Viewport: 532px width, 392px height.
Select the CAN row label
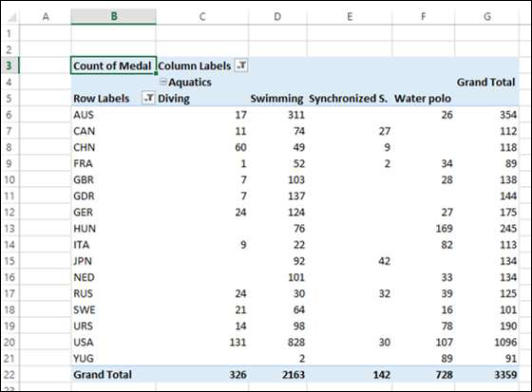point(85,131)
